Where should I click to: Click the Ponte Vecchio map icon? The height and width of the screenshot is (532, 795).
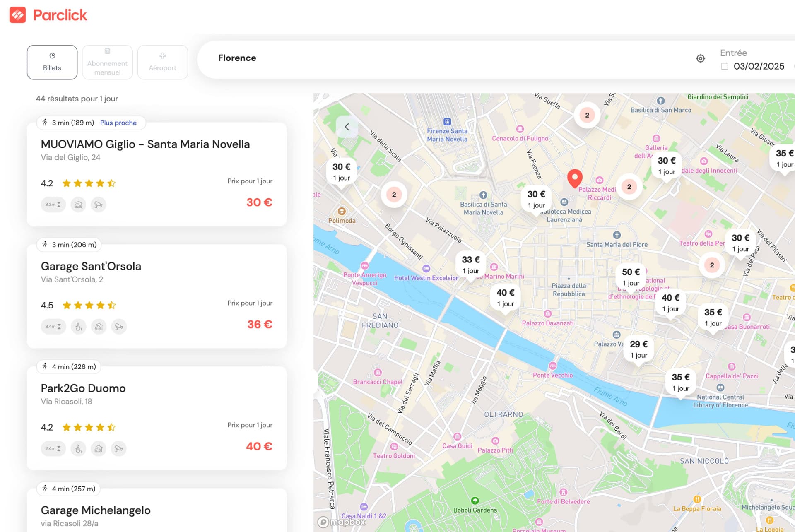pyautogui.click(x=552, y=366)
